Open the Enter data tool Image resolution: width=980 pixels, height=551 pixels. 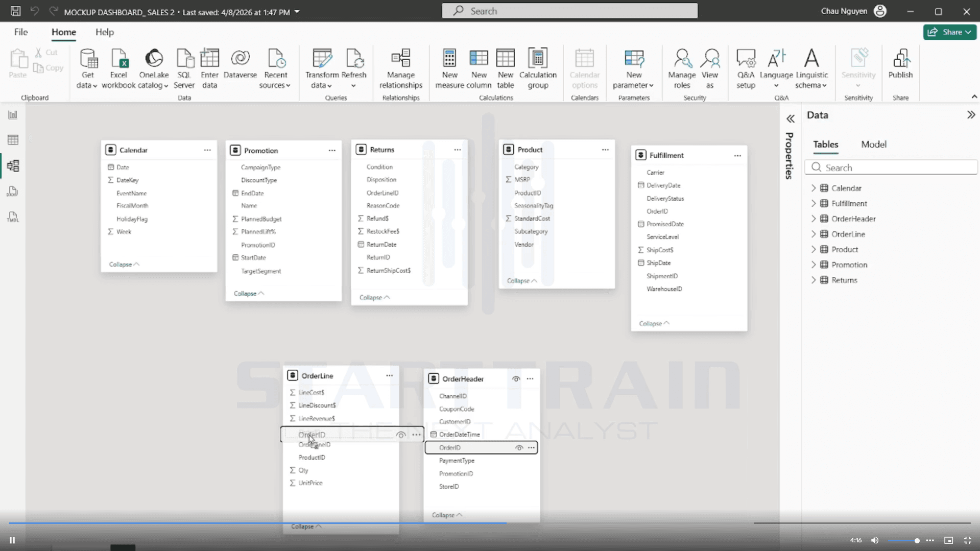click(209, 68)
